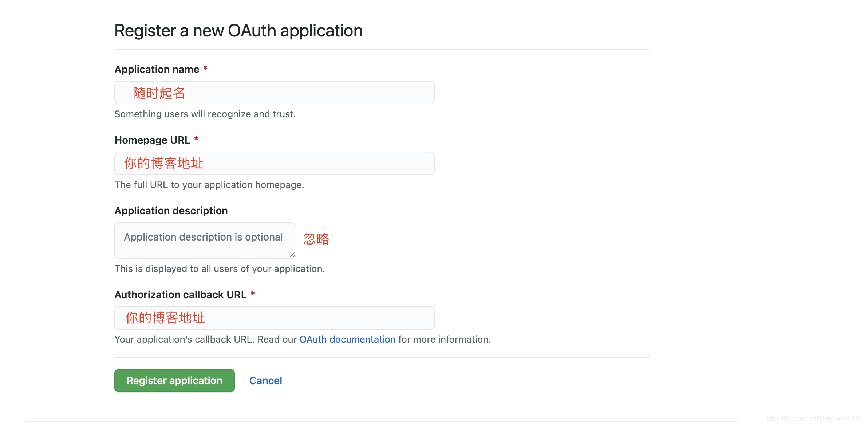
Task: Open the OAuth documentation link
Action: (x=347, y=339)
